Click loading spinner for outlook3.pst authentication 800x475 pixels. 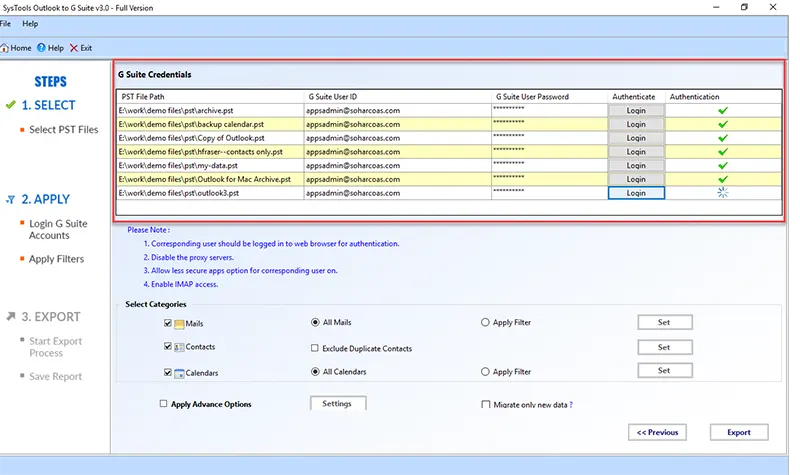[x=722, y=193]
